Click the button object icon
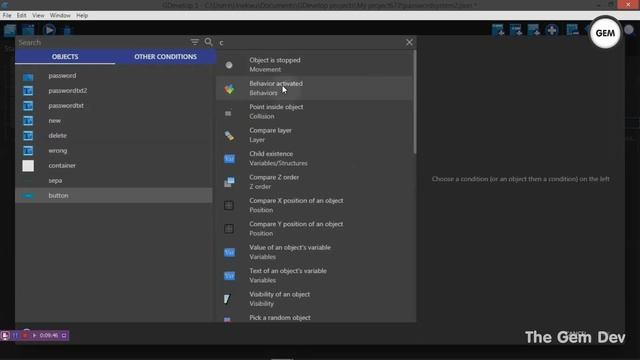This screenshot has width=640, height=360. coord(28,196)
